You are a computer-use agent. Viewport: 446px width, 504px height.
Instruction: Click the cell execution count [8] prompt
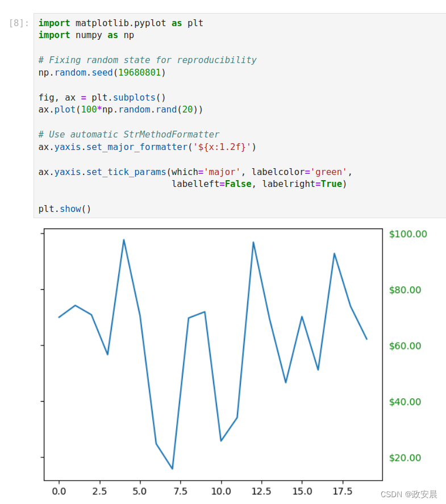coord(19,23)
